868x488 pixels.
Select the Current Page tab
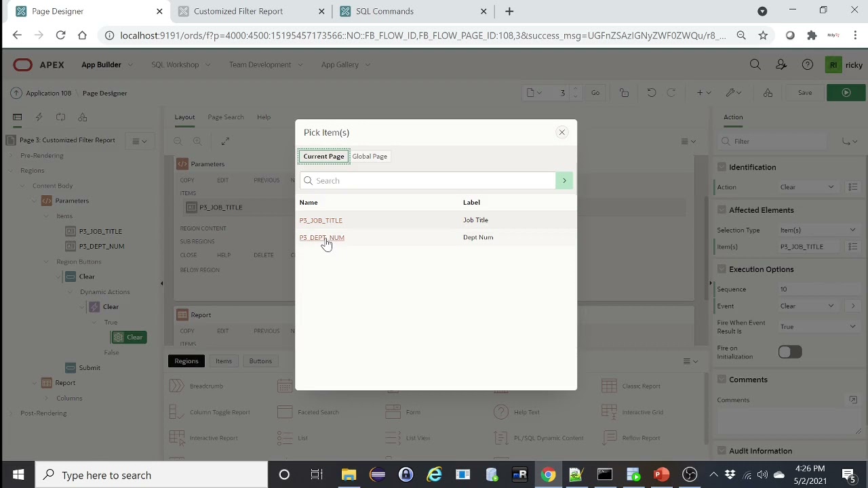click(x=323, y=157)
